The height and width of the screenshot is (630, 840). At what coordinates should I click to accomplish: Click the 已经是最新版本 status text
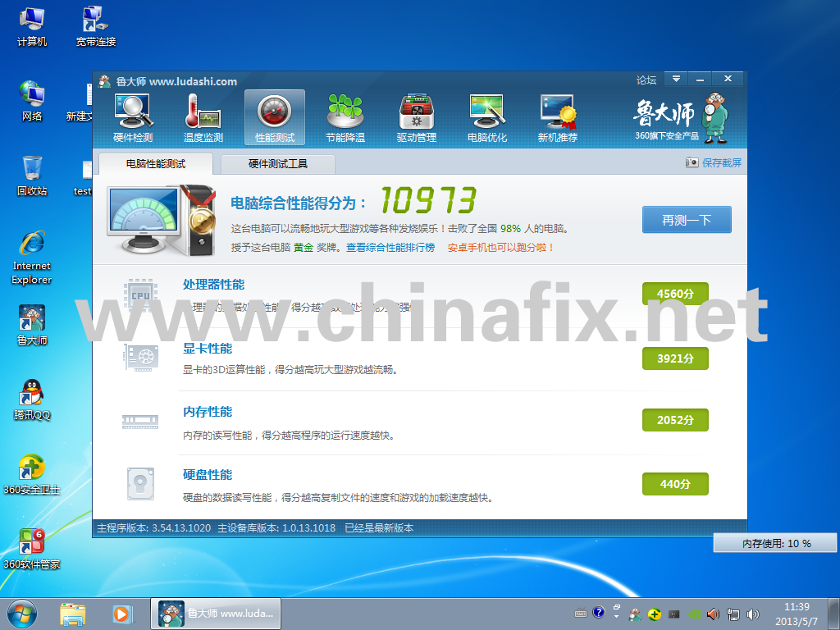[379, 527]
